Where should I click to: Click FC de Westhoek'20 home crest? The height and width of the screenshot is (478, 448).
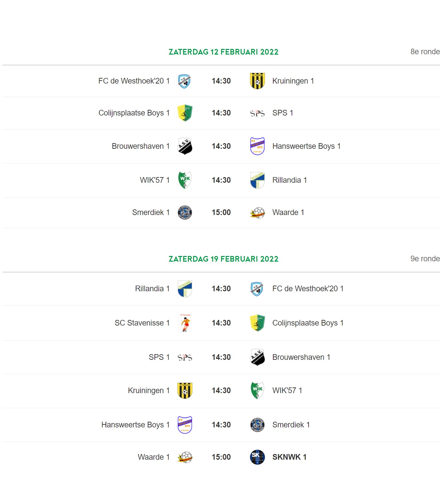pyautogui.click(x=184, y=81)
